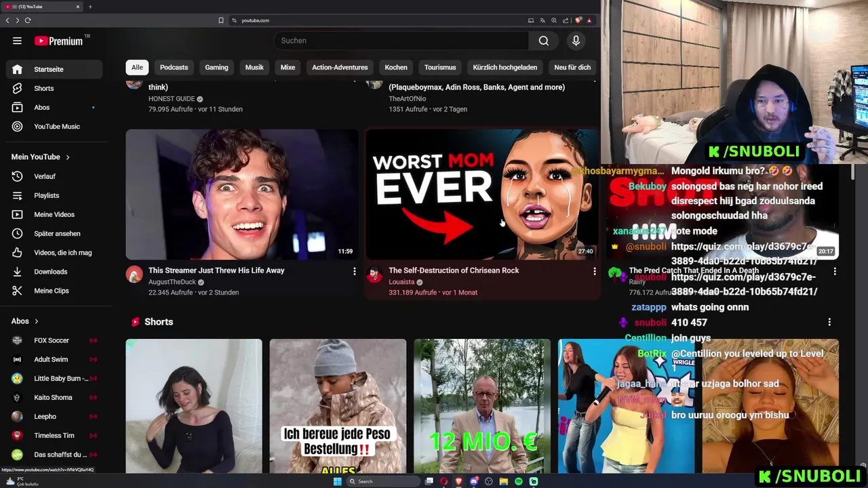This screenshot has width=868, height=488.
Task: Open Spotify from the taskbar
Action: pyautogui.click(x=519, y=481)
